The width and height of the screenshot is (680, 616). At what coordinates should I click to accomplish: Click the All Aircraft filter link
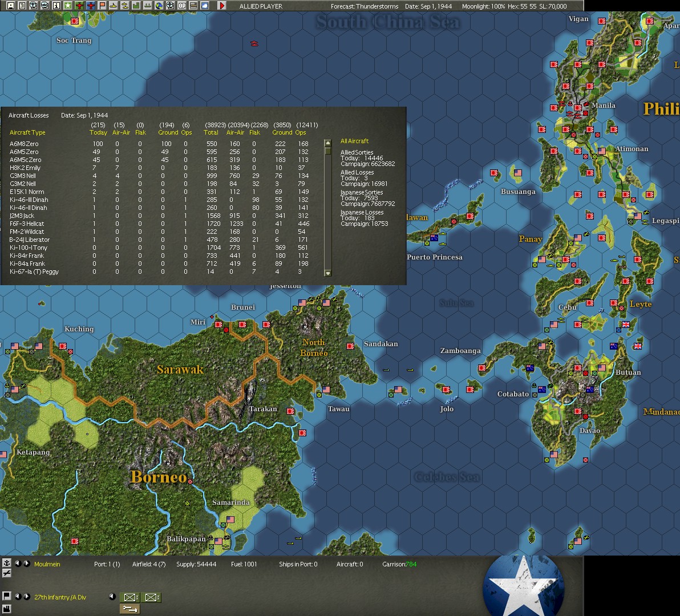click(x=354, y=141)
